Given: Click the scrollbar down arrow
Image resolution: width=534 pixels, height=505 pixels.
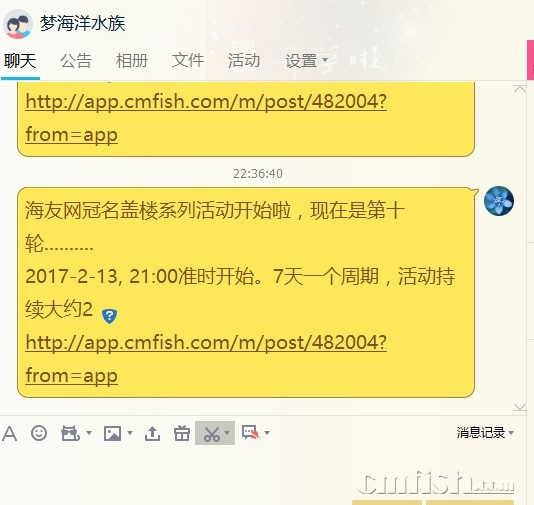Looking at the screenshot, I should tap(520, 406).
